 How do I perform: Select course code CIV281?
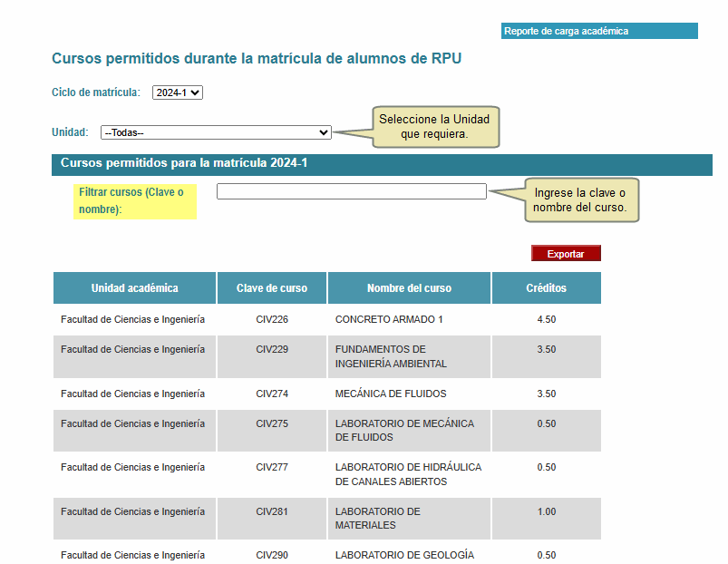click(272, 511)
